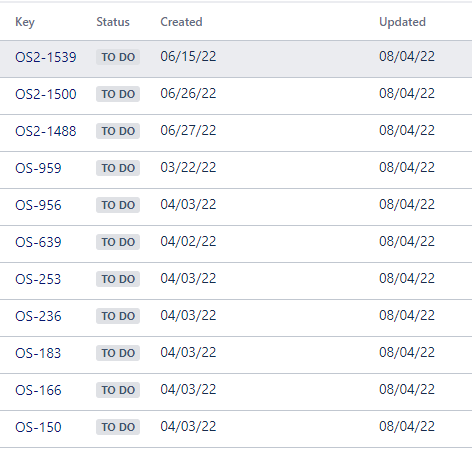This screenshot has width=472, height=465.
Task: Sort by the Updated column header
Action: click(402, 22)
